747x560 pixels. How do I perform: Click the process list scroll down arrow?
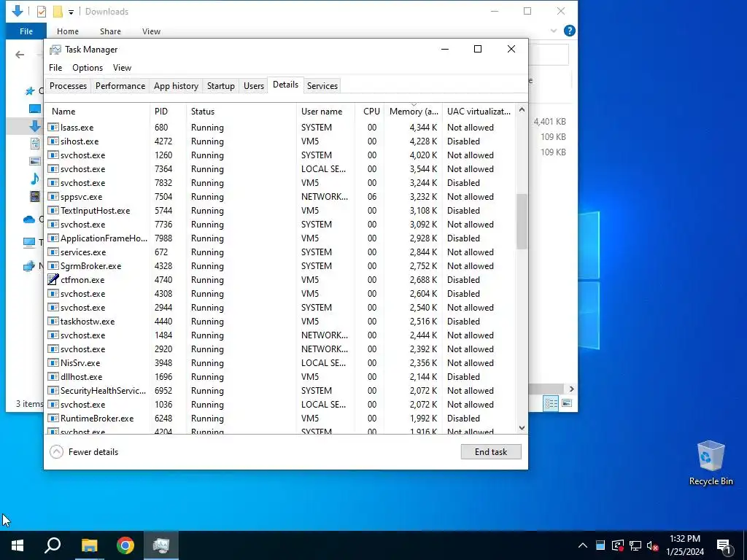(x=522, y=427)
